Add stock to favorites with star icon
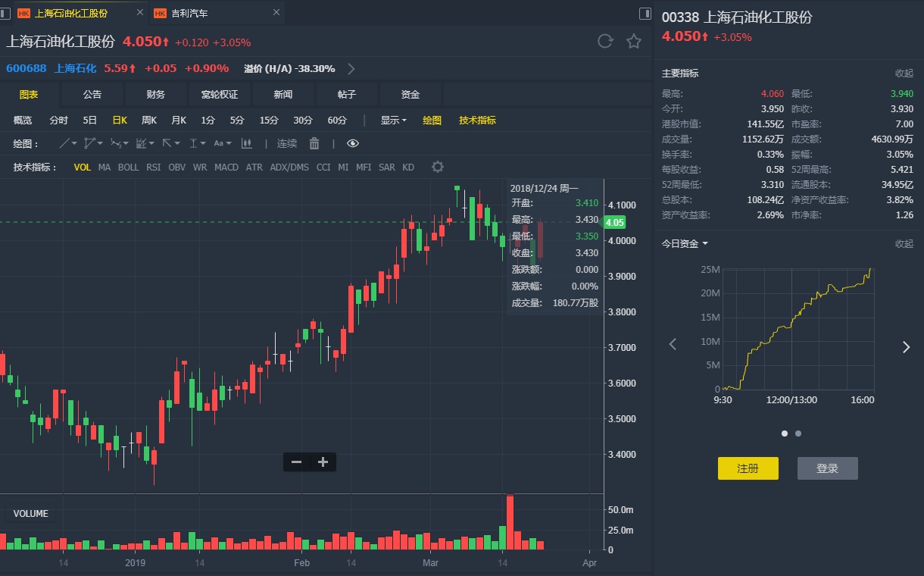 [634, 41]
